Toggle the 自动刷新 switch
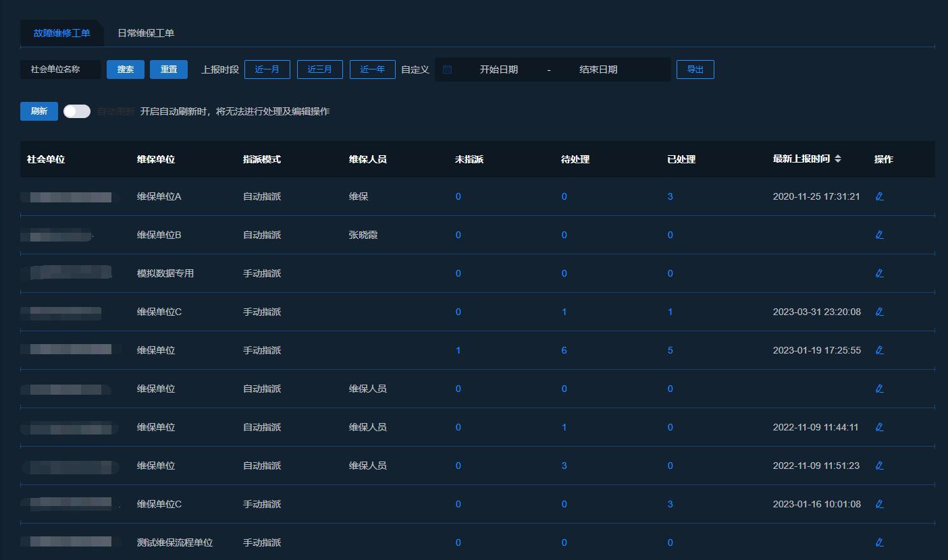This screenshot has width=948, height=560. [x=77, y=111]
